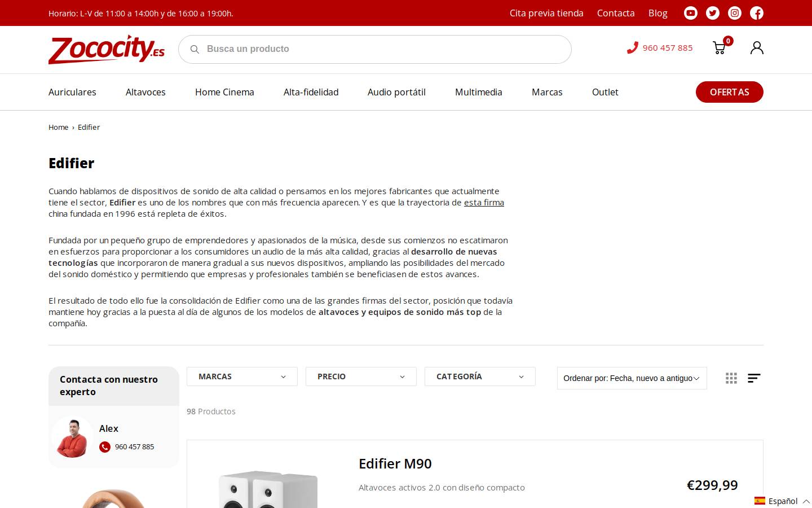Image resolution: width=812 pixels, height=508 pixels.
Task: Click the Edifier M90 speaker image
Action: tap(268, 489)
